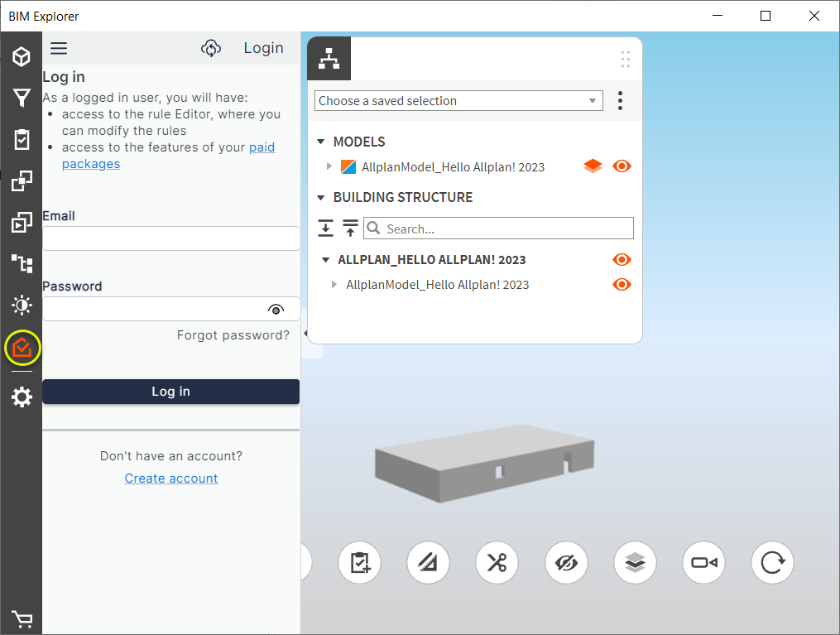Minimize the BIM Explorer window
This screenshot has width=840, height=635.
tap(718, 16)
